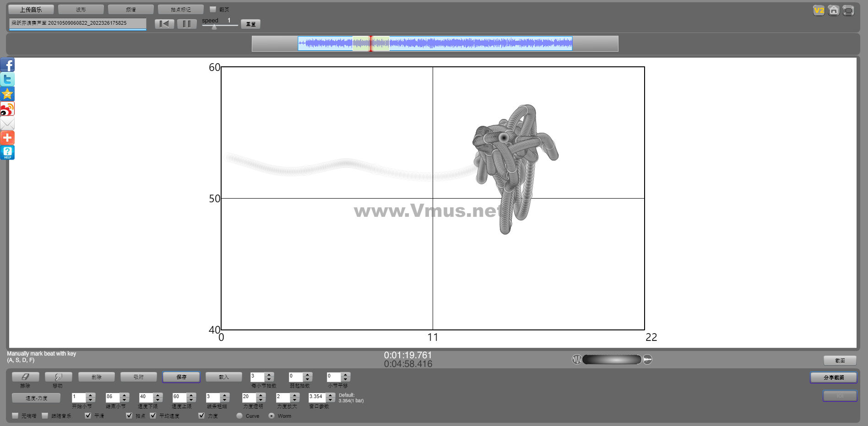Image resolution: width=868 pixels, height=426 pixels.
Task: Uncheck the 平均速度 checkbox
Action: click(153, 415)
